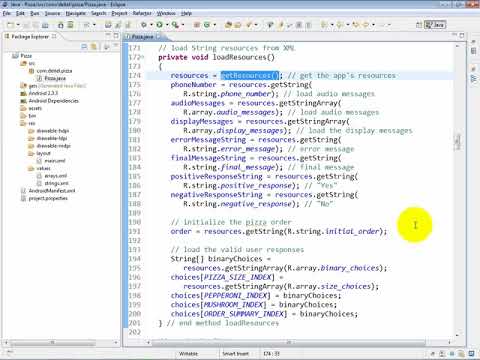
Task: Open the Debug dropdown arrow
Action: coord(151,25)
